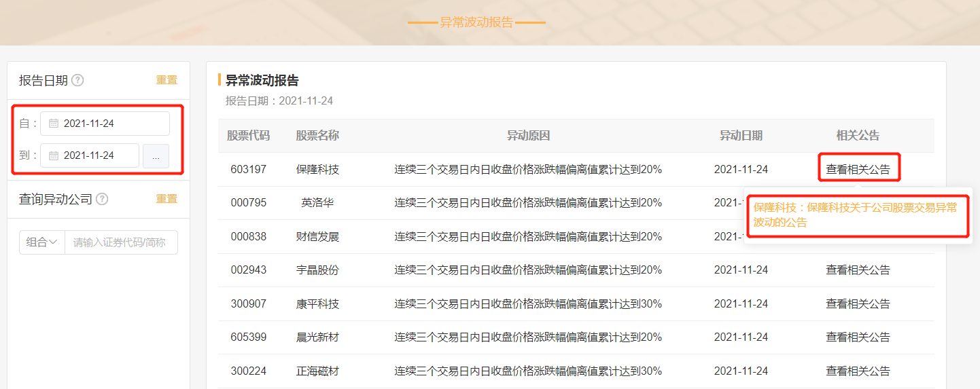Click the 异动原因 text in 正海磁材 row
This screenshot has width=980, height=389.
point(528,371)
